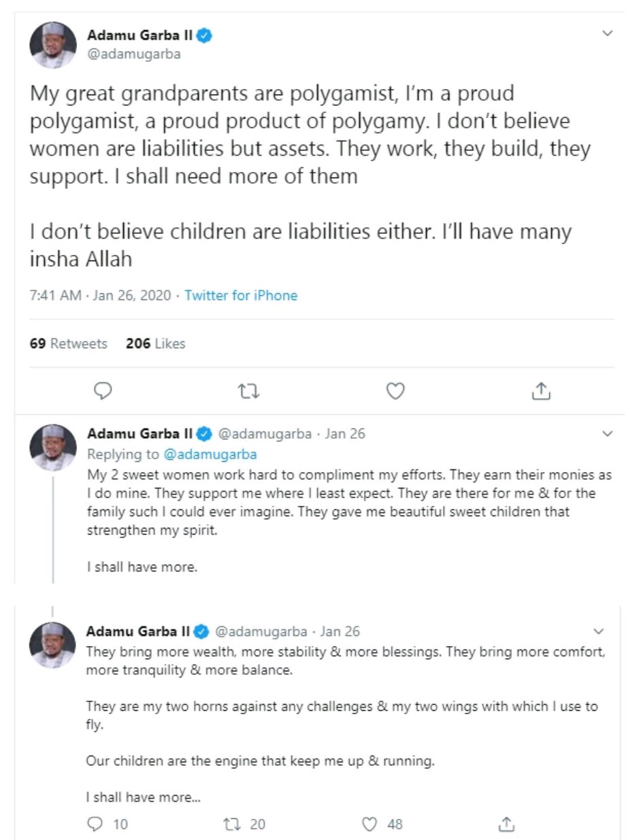
Task: Click reply icon showing 10 replies
Action: point(95,824)
